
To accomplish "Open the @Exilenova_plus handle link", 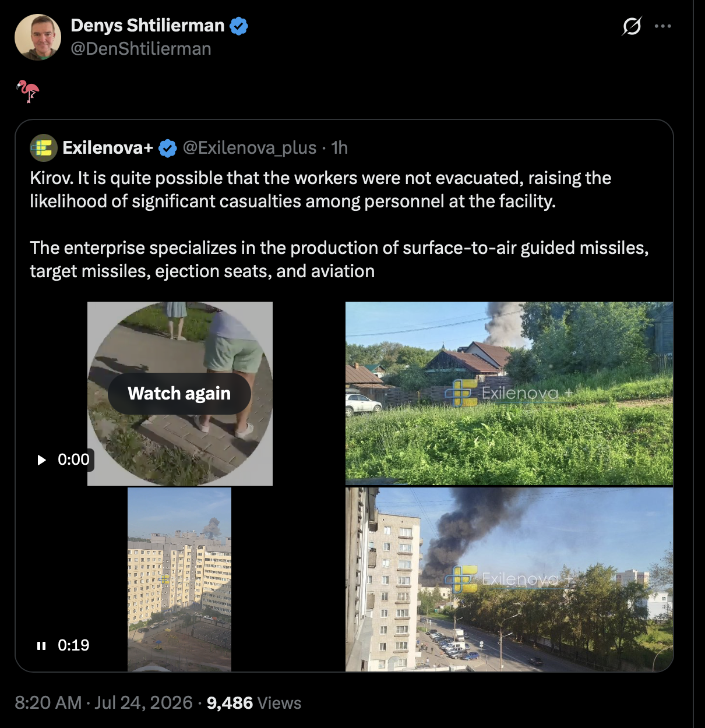I will coord(250,148).
